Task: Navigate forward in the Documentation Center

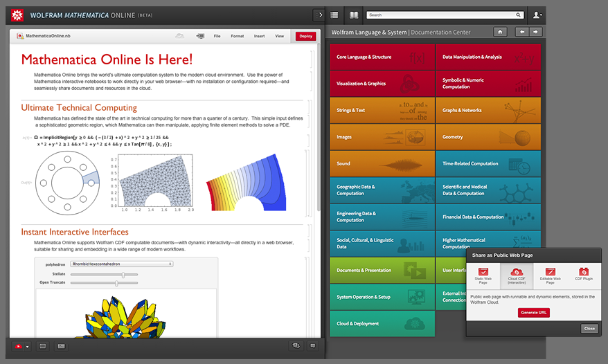Action: [535, 32]
